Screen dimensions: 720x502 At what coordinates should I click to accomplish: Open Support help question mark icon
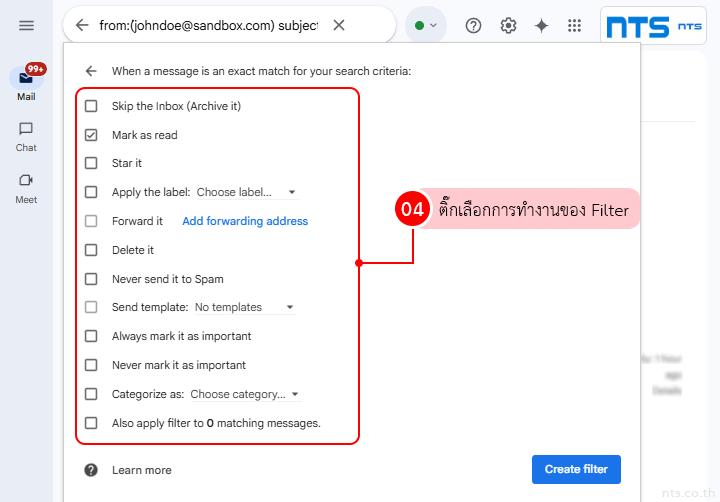pos(474,26)
